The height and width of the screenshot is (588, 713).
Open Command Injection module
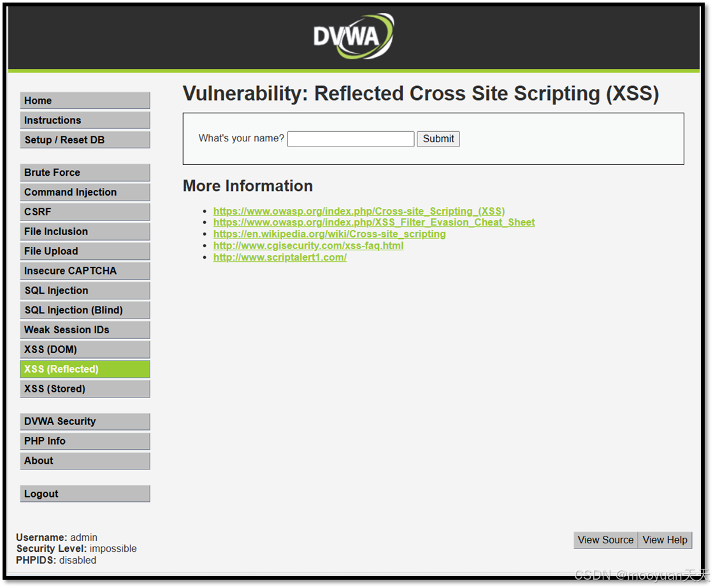tap(85, 192)
